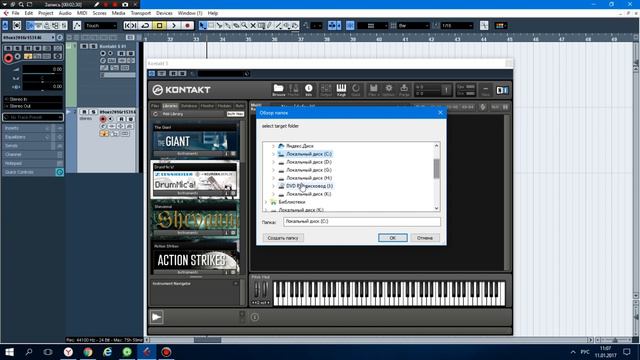
Task: Open the Devices menu
Action: 164,13
